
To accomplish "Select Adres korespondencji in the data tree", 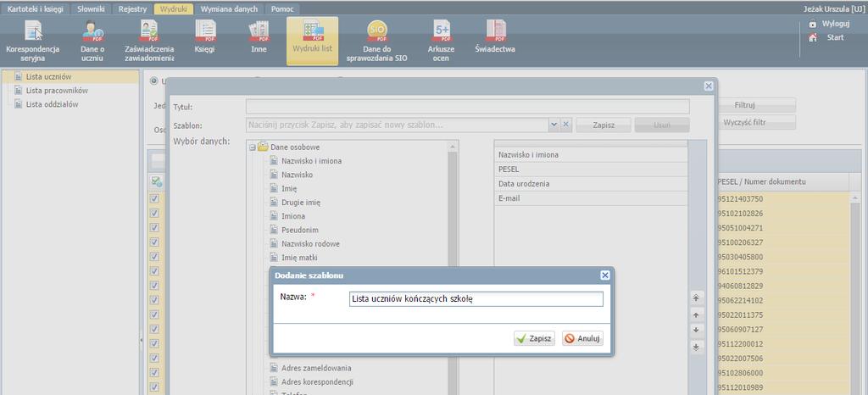I will 317,381.
